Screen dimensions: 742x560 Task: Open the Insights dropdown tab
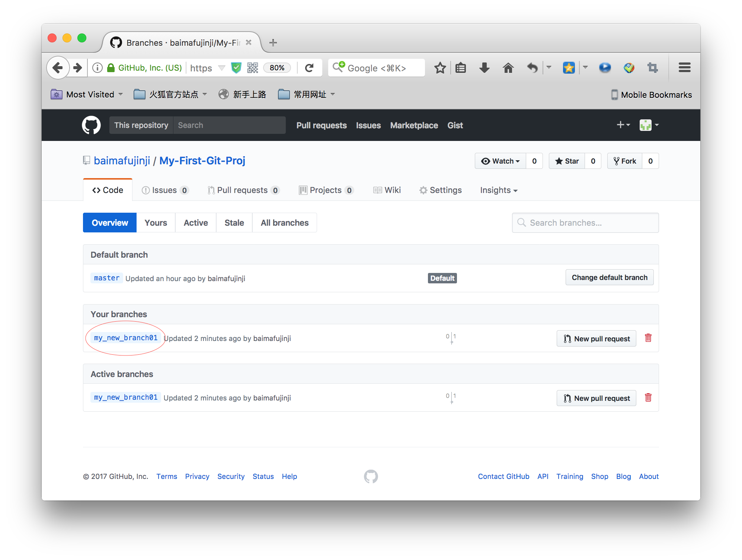point(499,190)
